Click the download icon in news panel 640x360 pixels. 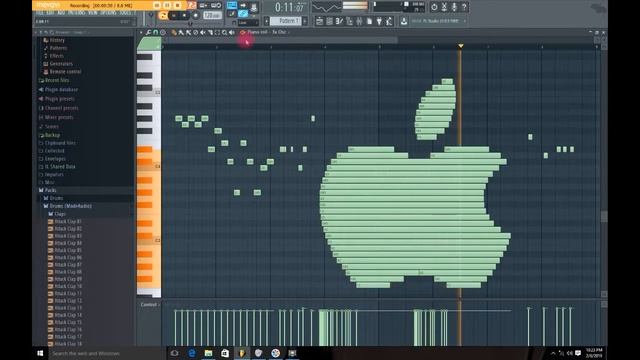coord(404,21)
